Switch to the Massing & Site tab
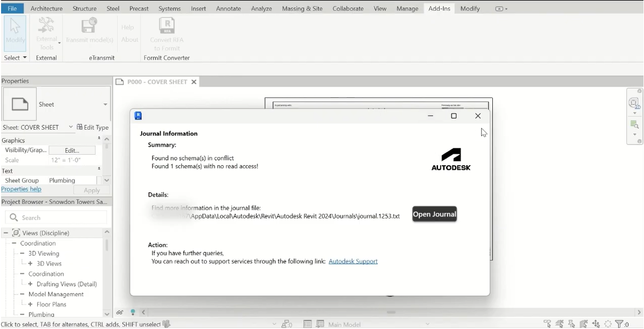Viewport: 644px width, 329px height. point(302,9)
